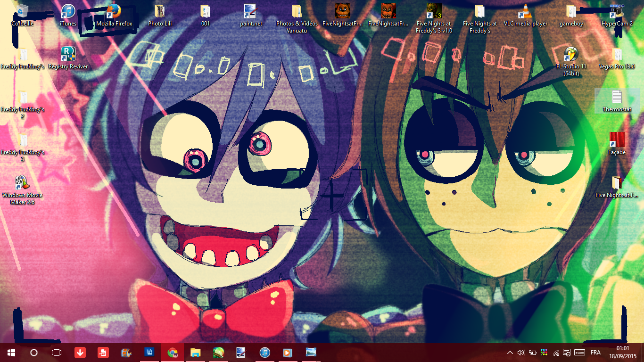Open File Explorer from the taskbar
This screenshot has width=644, height=362.
pyautogui.click(x=195, y=353)
